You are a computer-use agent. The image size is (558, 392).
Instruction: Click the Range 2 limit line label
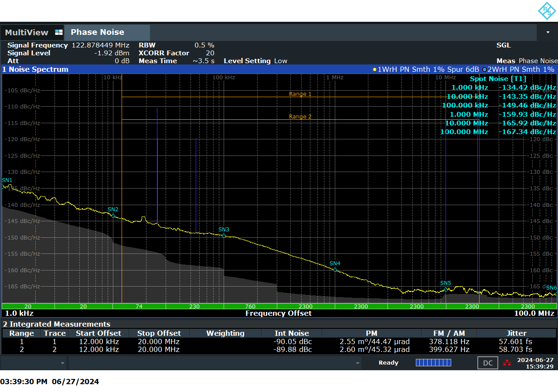(300, 117)
